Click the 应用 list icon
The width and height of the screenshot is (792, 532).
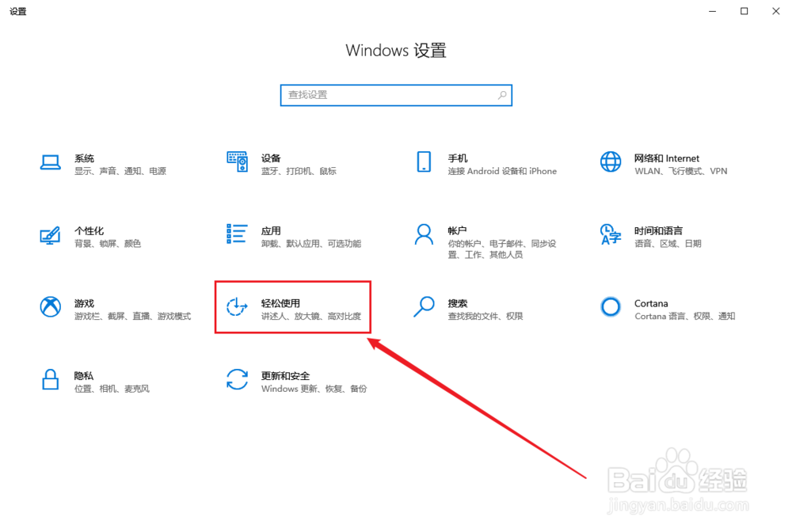237,235
